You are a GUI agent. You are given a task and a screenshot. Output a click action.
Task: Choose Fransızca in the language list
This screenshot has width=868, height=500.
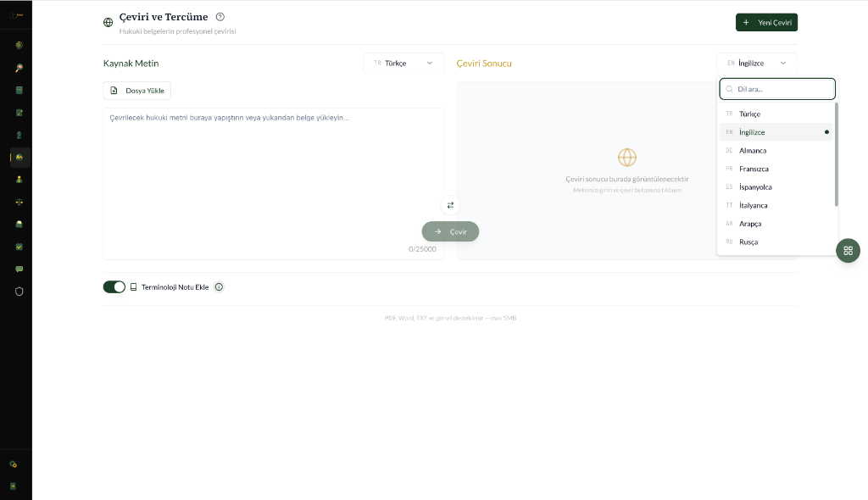coord(754,169)
